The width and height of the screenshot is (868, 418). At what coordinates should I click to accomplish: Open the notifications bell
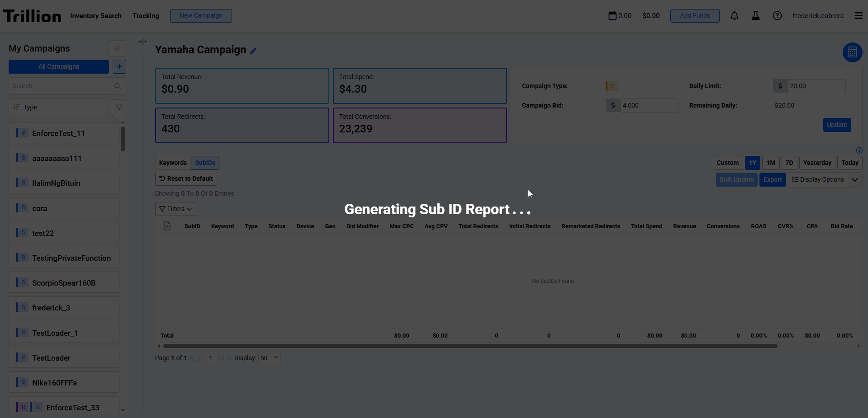point(734,16)
